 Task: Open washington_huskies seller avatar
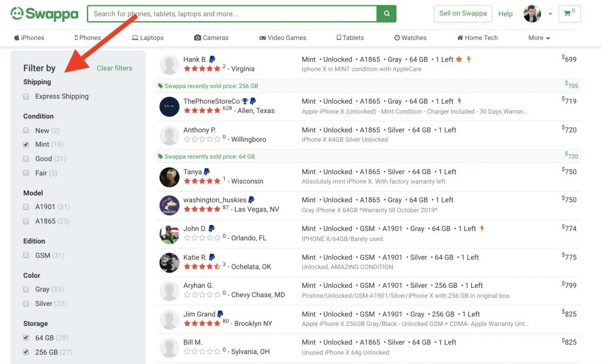169,205
